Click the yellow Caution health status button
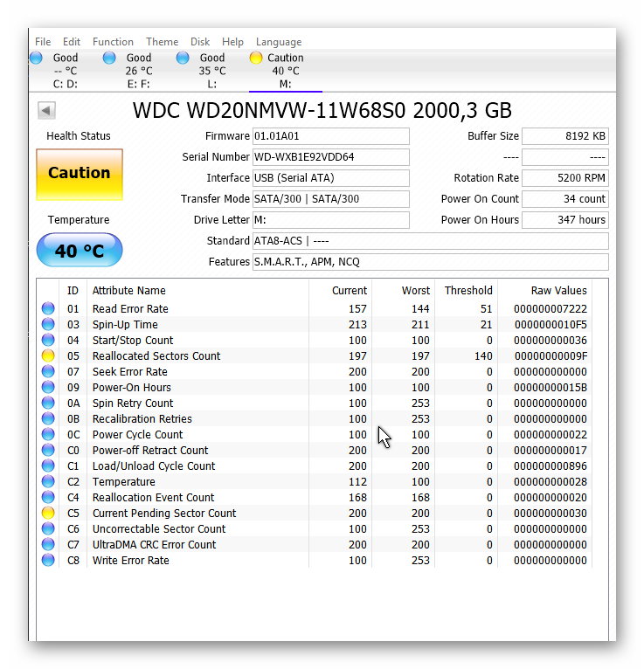 80,174
